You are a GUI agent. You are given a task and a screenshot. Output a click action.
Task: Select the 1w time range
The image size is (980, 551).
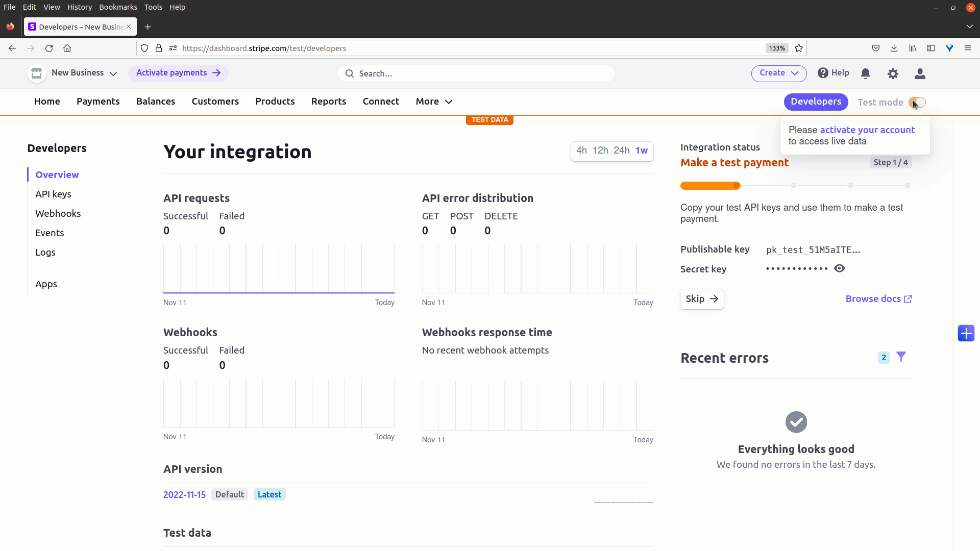pyautogui.click(x=642, y=151)
